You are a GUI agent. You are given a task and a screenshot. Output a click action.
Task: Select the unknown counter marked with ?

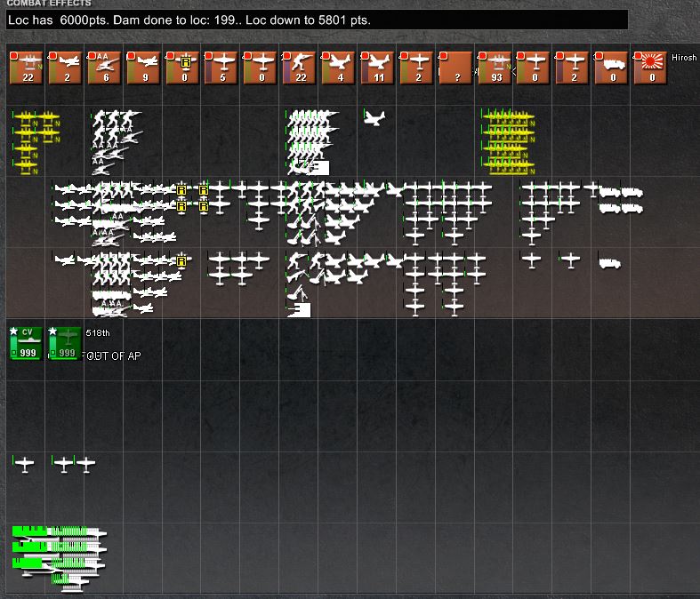click(x=455, y=68)
